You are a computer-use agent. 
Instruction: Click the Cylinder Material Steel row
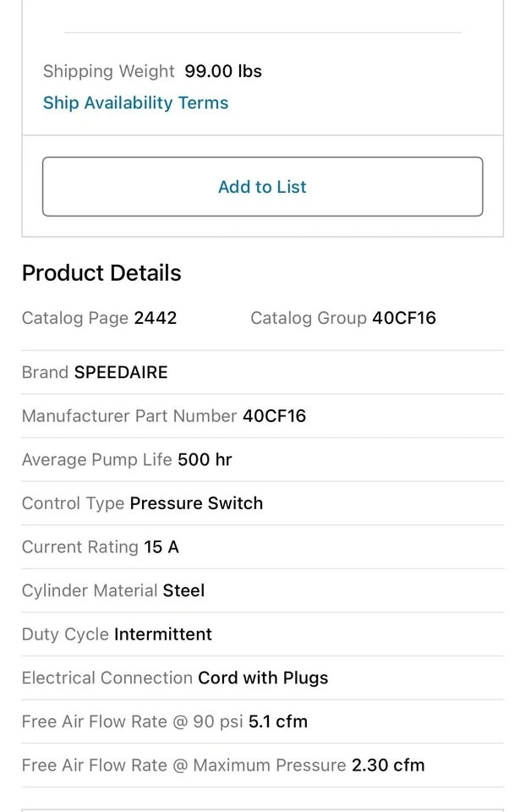262,590
